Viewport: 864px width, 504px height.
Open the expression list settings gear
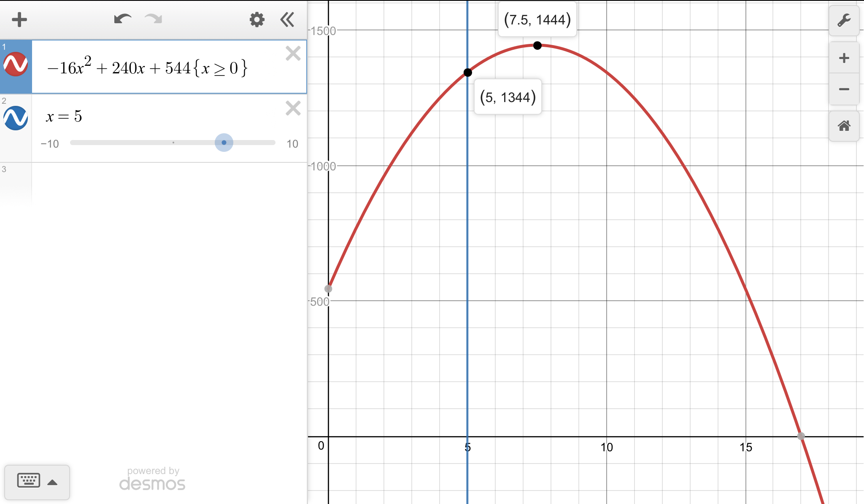[x=256, y=19]
